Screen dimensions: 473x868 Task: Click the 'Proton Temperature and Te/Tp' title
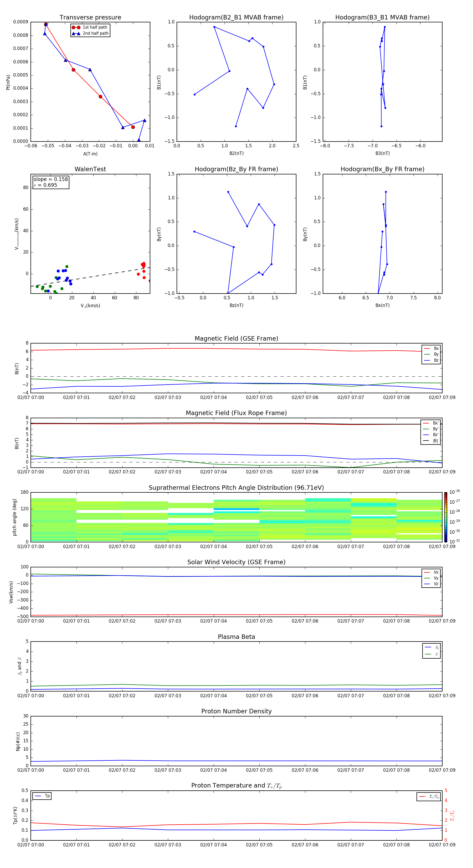tap(236, 786)
